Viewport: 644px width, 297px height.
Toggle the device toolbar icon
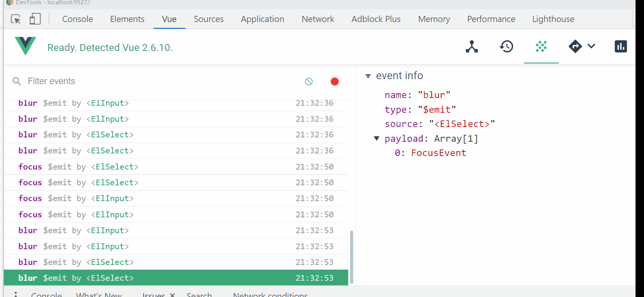click(x=35, y=19)
